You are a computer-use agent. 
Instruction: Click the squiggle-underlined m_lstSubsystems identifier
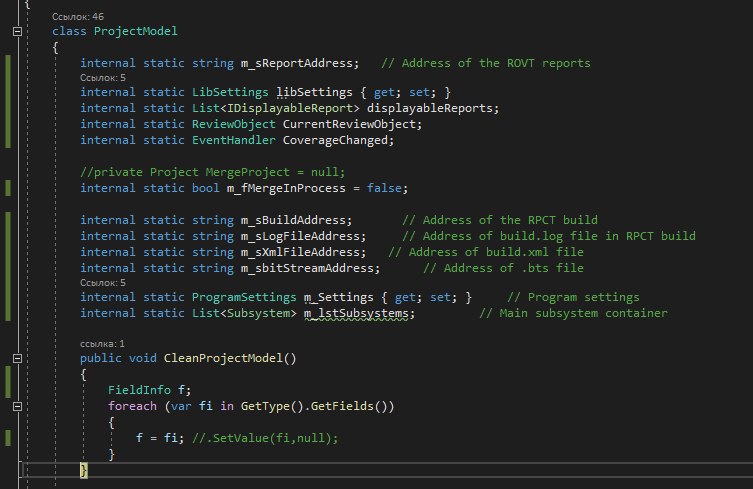click(x=356, y=313)
